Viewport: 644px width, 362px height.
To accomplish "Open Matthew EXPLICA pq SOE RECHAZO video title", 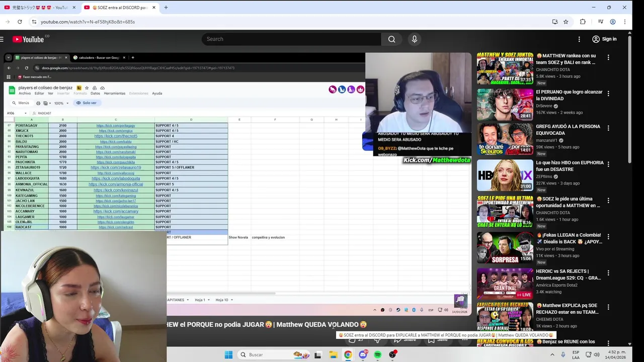I will pyautogui.click(x=568, y=309).
